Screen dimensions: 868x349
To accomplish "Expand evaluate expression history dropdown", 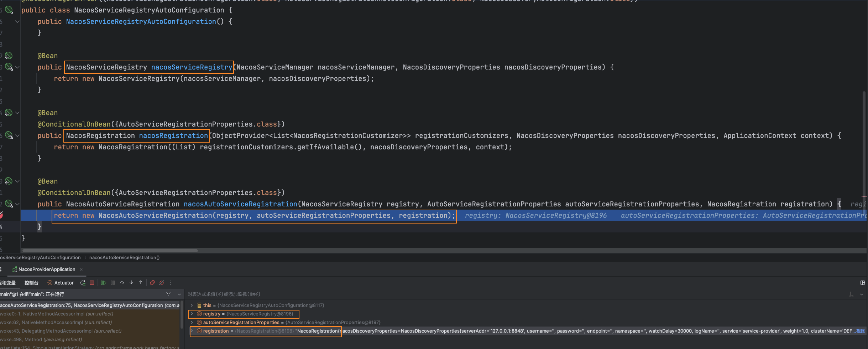I will (862, 294).
